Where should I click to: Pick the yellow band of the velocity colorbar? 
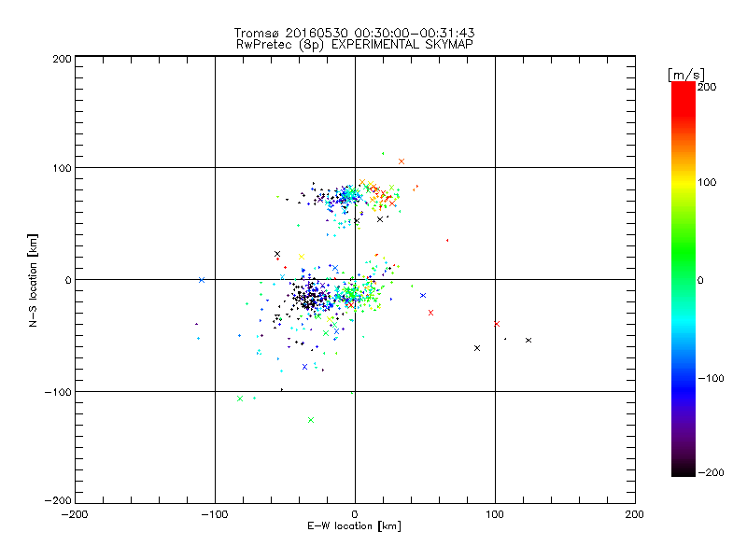(x=684, y=182)
